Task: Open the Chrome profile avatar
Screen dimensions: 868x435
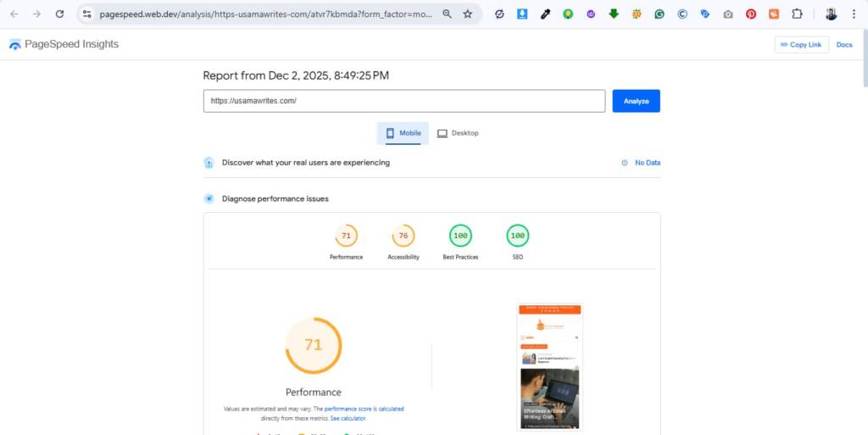Action: 831,14
